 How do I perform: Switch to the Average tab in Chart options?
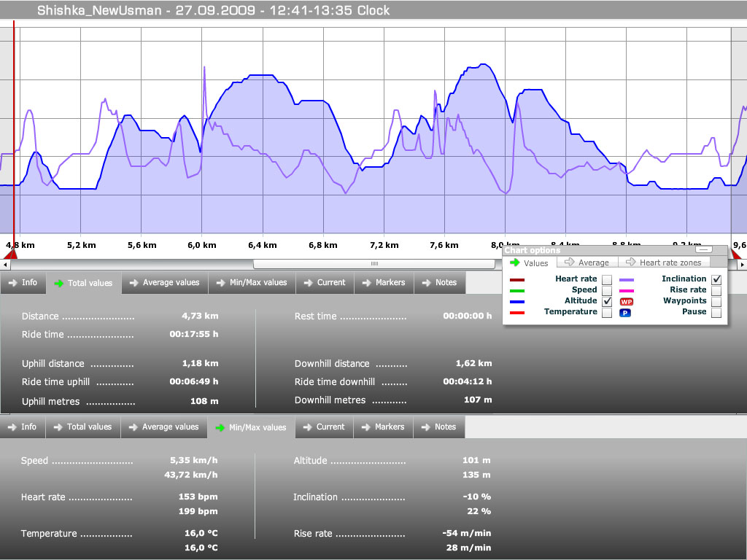coord(587,262)
